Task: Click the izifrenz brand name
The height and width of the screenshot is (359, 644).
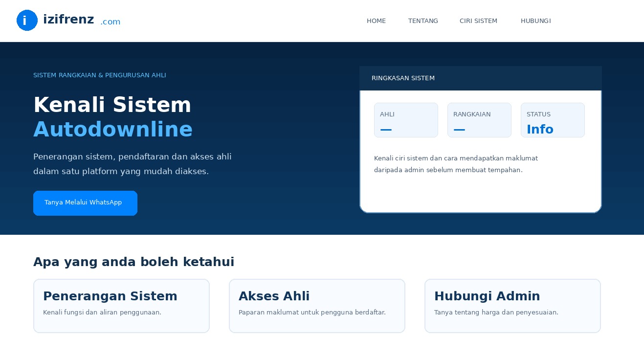Action: [x=68, y=20]
